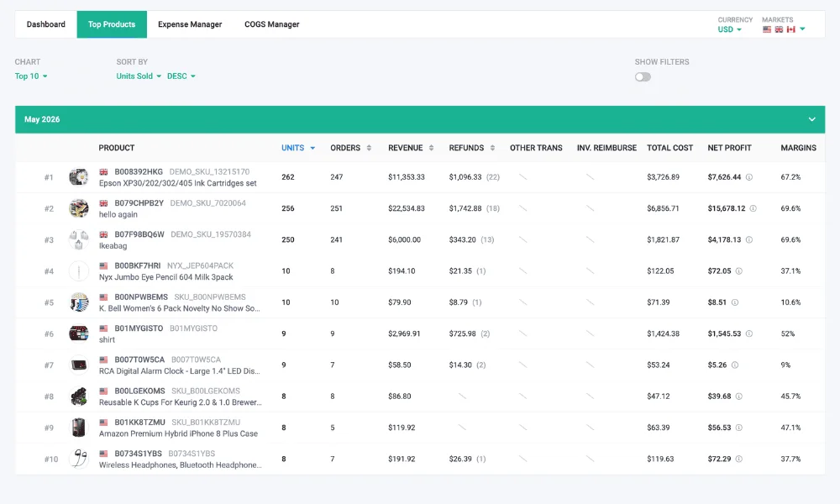
Task: Click the MARGINS column header
Action: (x=798, y=148)
